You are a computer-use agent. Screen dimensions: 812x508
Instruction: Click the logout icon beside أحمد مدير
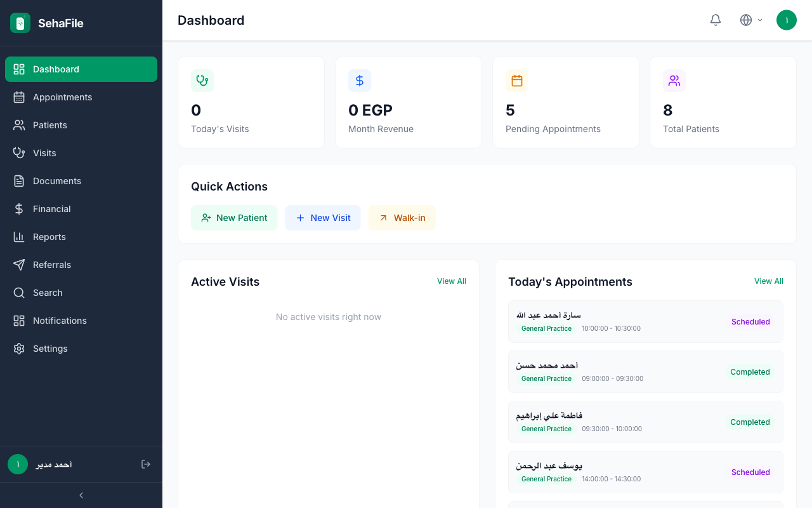(x=146, y=464)
